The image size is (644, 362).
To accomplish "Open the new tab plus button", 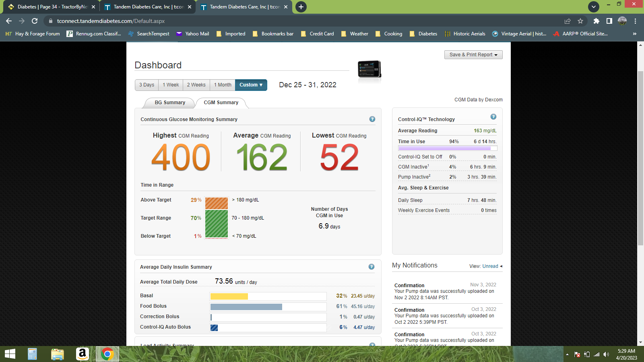I will [x=301, y=7].
